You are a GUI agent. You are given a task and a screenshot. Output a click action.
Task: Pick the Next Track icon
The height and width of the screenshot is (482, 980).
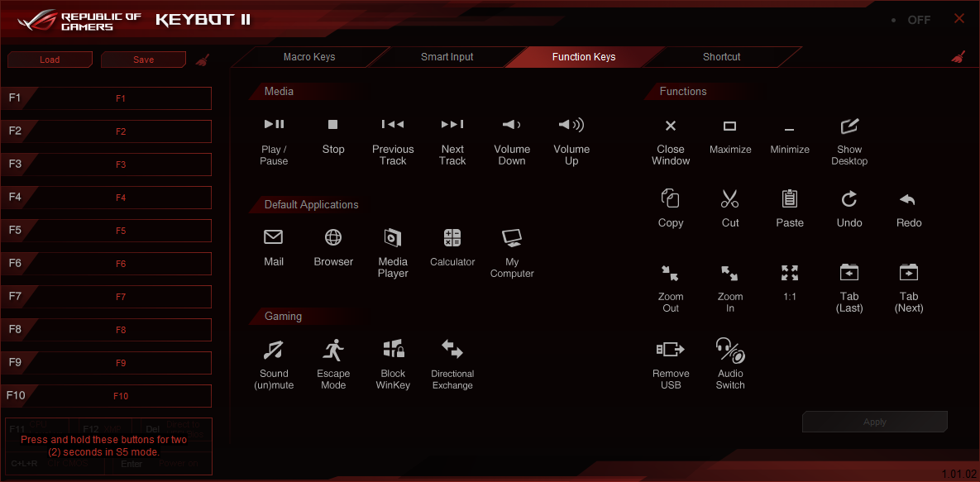pos(452,124)
